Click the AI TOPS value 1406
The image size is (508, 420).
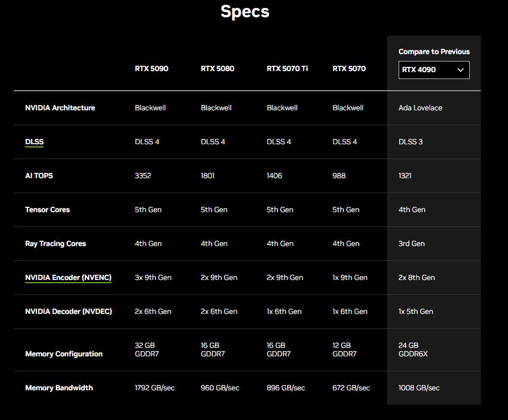pyautogui.click(x=274, y=176)
